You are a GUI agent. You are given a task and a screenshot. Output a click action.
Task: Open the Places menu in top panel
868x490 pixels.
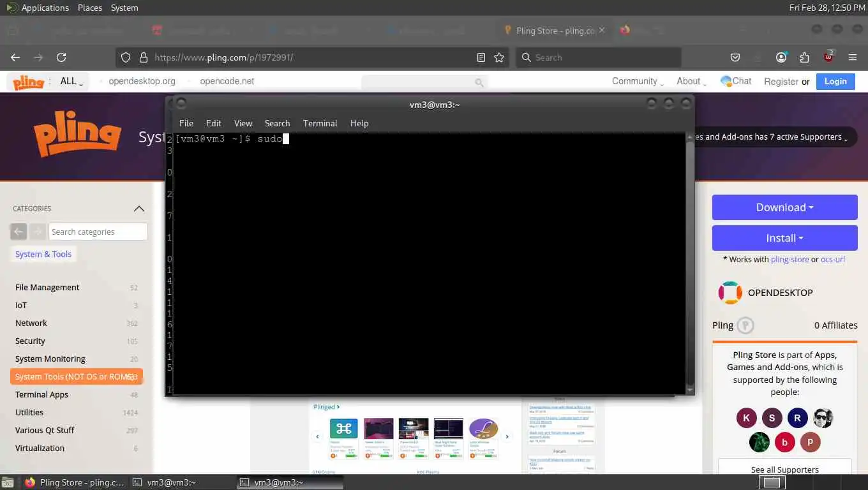(90, 8)
